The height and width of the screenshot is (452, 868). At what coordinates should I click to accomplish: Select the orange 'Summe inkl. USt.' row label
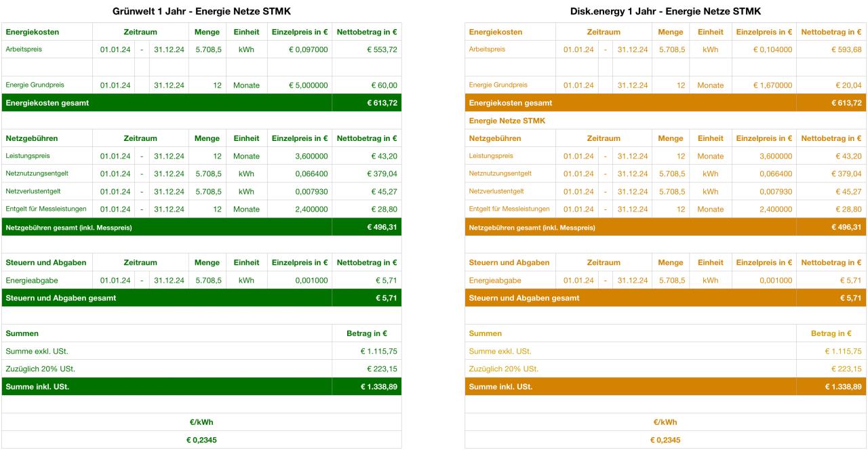500,386
